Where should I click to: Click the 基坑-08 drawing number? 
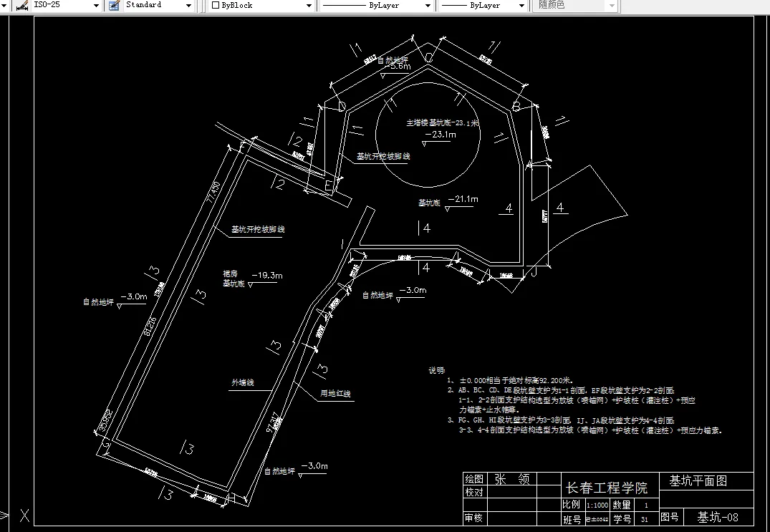click(716, 518)
